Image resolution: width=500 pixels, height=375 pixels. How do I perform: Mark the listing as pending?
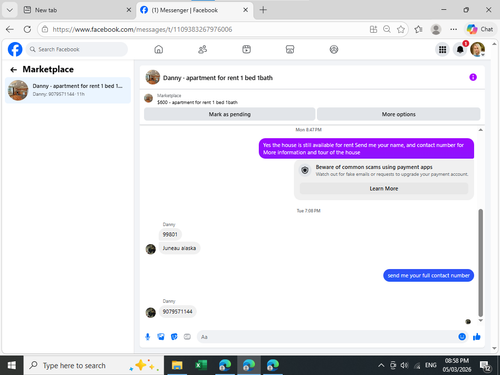click(230, 114)
